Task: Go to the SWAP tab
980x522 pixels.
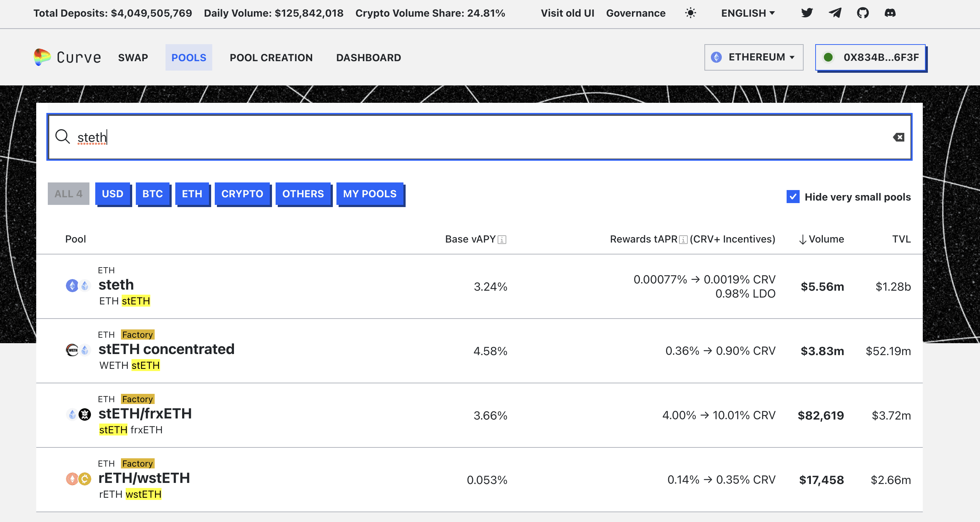Action: [133, 58]
